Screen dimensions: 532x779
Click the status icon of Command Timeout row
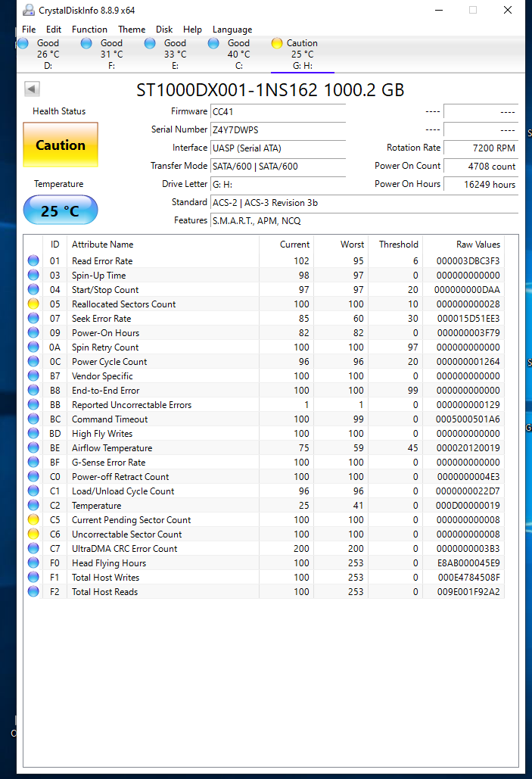tap(33, 419)
